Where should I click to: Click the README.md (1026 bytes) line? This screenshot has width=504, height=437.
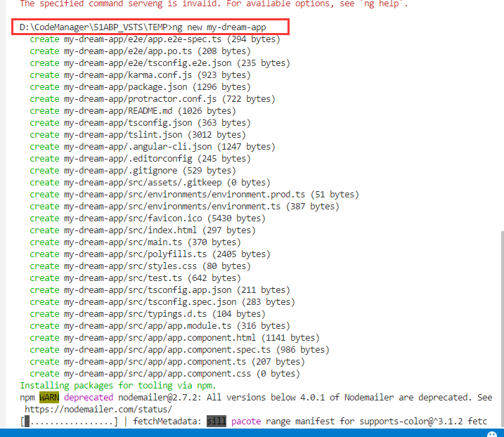pyautogui.click(x=133, y=111)
